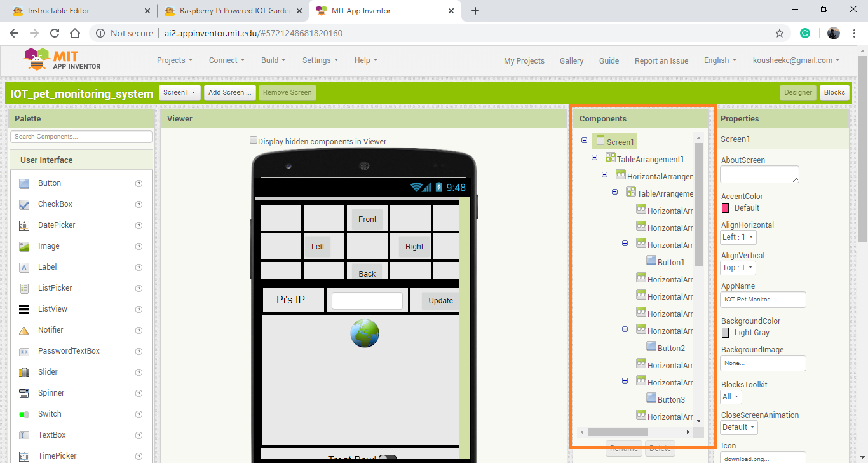Go to My Projects
Image resolution: width=868 pixels, height=463 pixels.
tap(524, 61)
